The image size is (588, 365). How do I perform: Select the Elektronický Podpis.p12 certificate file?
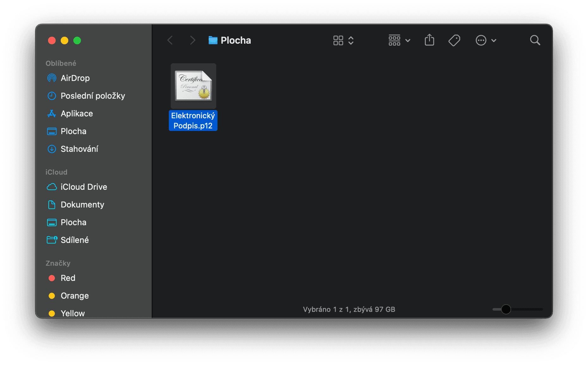[193, 86]
